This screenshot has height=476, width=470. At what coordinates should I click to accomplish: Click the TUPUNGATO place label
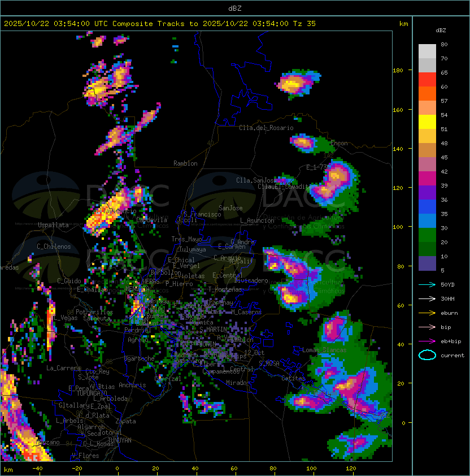point(92,393)
